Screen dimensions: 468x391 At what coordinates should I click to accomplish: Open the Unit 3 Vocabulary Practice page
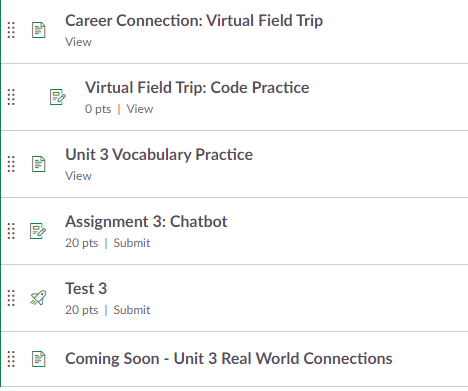159,155
